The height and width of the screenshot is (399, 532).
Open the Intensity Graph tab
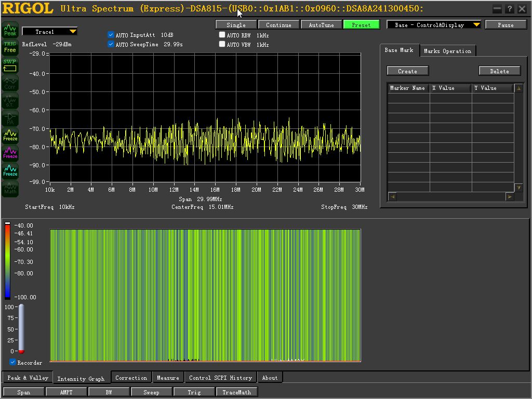click(x=81, y=379)
